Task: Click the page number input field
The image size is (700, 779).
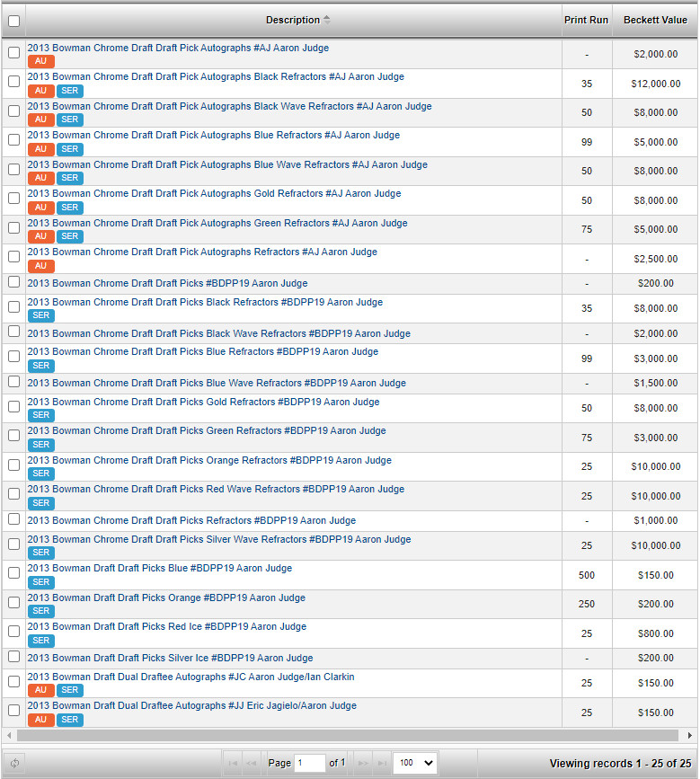Action: coord(310,763)
